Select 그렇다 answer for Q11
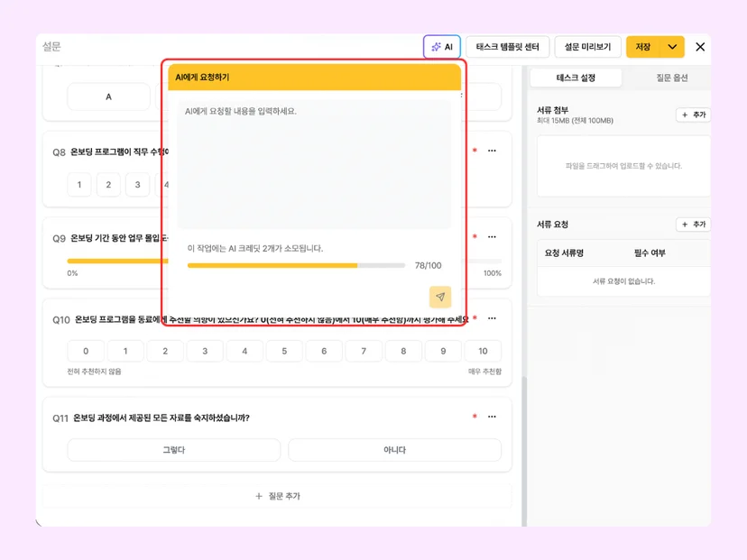The image size is (747, 560). (174, 450)
